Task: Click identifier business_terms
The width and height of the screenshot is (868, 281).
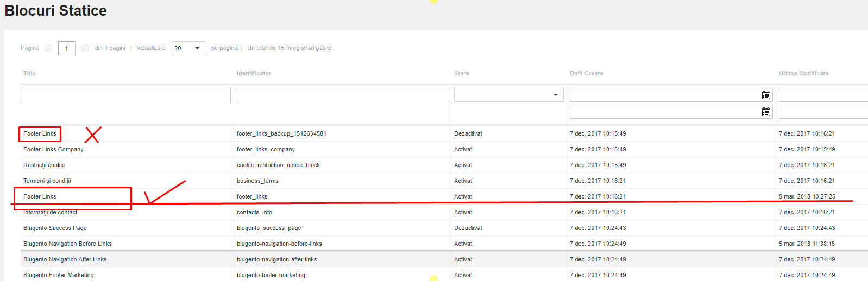Action: point(257,181)
